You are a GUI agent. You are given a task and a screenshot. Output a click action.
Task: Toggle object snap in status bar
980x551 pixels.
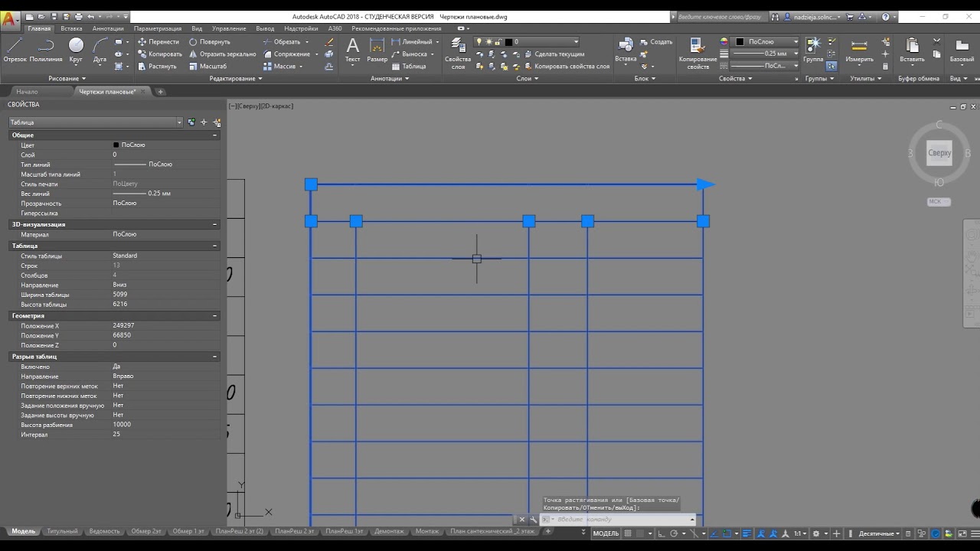726,533
